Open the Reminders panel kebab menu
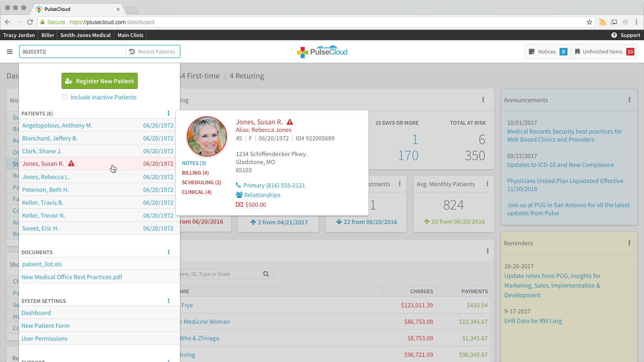 (630, 243)
